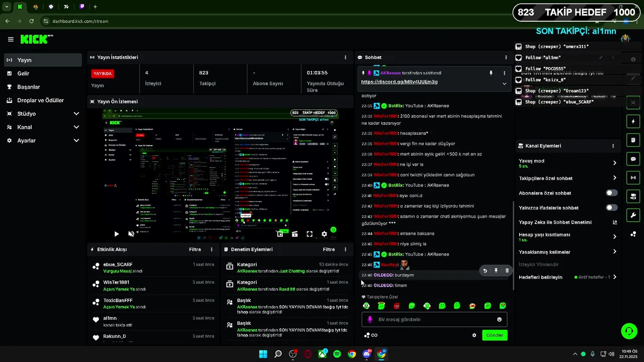Screen dimensions: 644x362
Task: Insert the clown emote
Action: [x=472, y=306]
